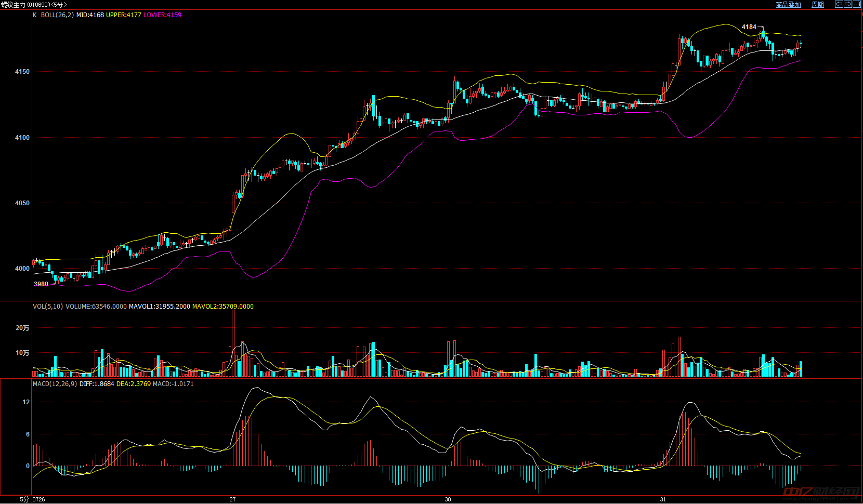Viewport: 863px width, 504px height.
Task: Click the split-panel layout icon
Action: pos(857,4)
